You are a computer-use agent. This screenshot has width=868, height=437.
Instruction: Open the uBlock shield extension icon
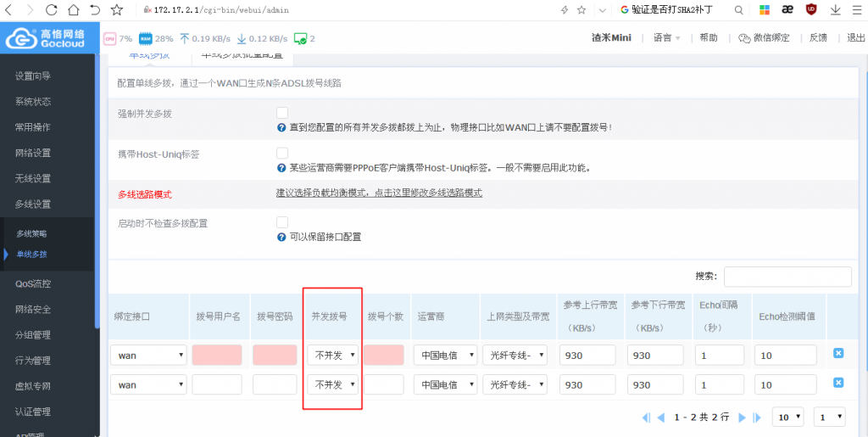(x=811, y=9)
